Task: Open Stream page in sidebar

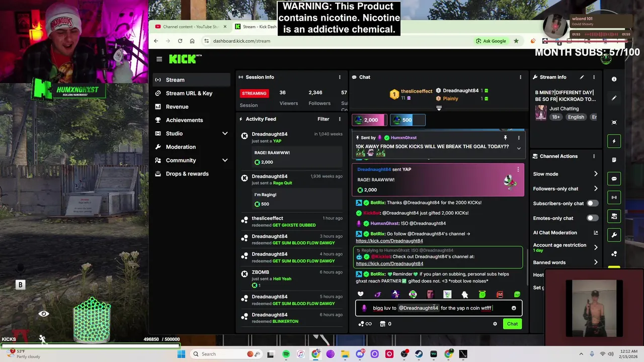Action: (x=192, y=80)
